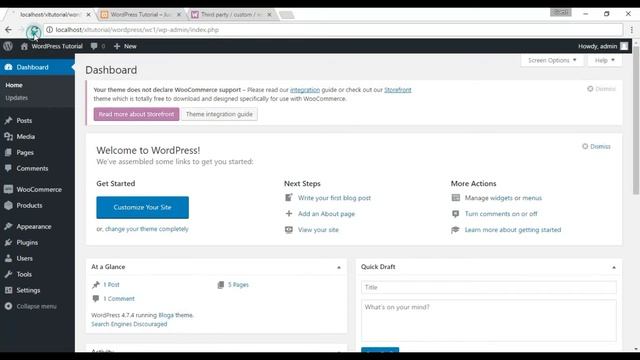
Task: Click Read more about Storefront button
Action: (136, 114)
